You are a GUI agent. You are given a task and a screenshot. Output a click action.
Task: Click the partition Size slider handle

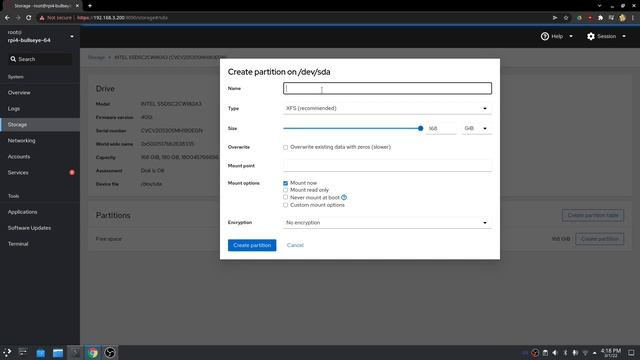point(420,129)
